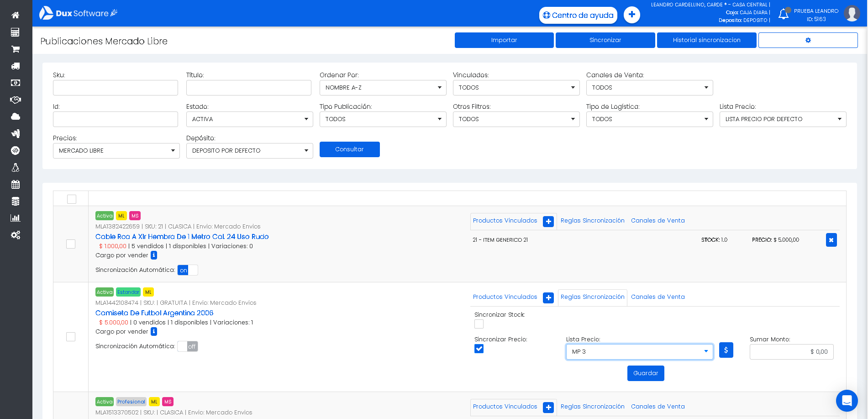Click info icon for Cable Rca Cargo por vender
The width and height of the screenshot is (868, 419).
pyautogui.click(x=154, y=255)
